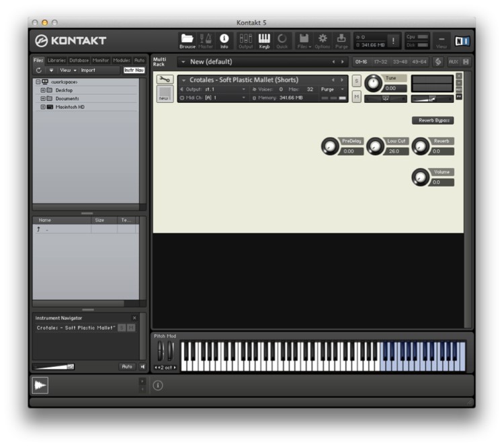Image resolution: width=504 pixels, height=447 pixels.
Task: Switch to the Database tab
Action: pos(79,60)
